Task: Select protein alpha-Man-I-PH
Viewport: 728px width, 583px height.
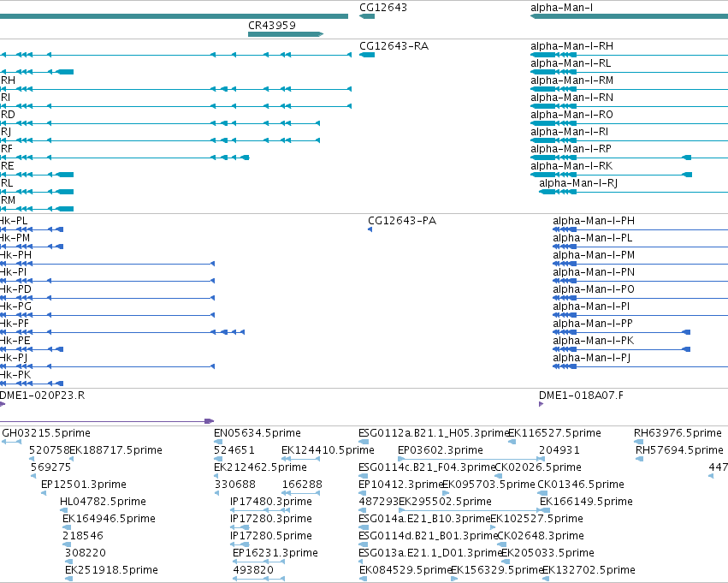Action: (594, 221)
